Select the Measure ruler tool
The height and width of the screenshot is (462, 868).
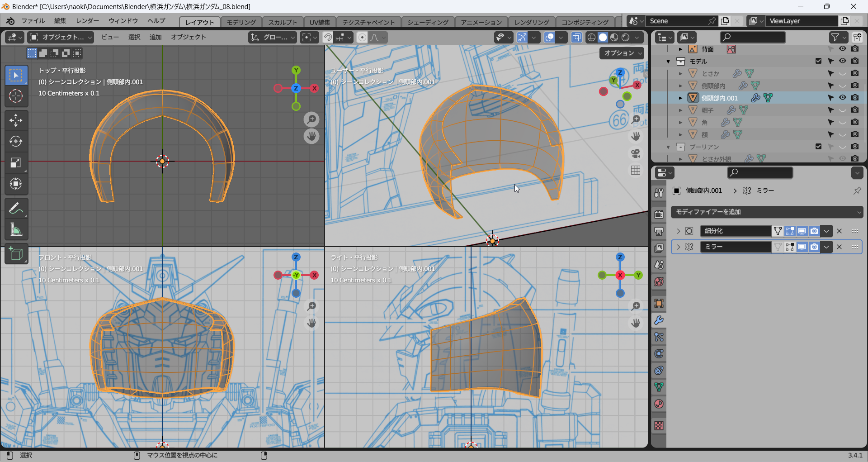tap(16, 230)
